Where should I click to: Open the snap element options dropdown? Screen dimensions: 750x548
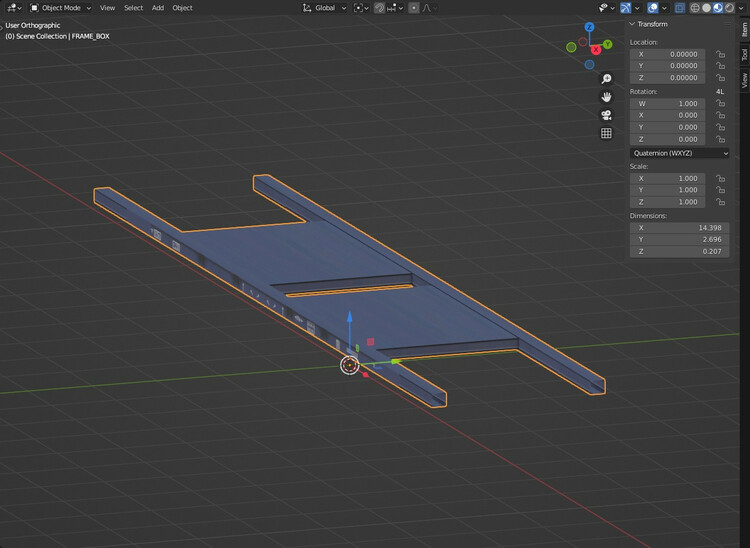click(395, 8)
